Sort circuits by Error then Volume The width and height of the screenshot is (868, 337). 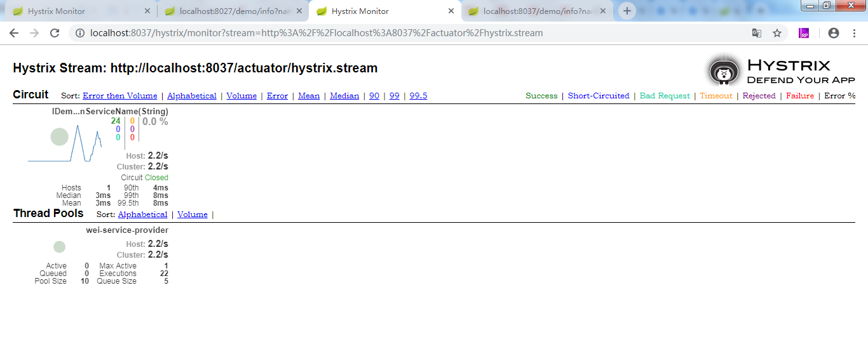click(x=120, y=96)
